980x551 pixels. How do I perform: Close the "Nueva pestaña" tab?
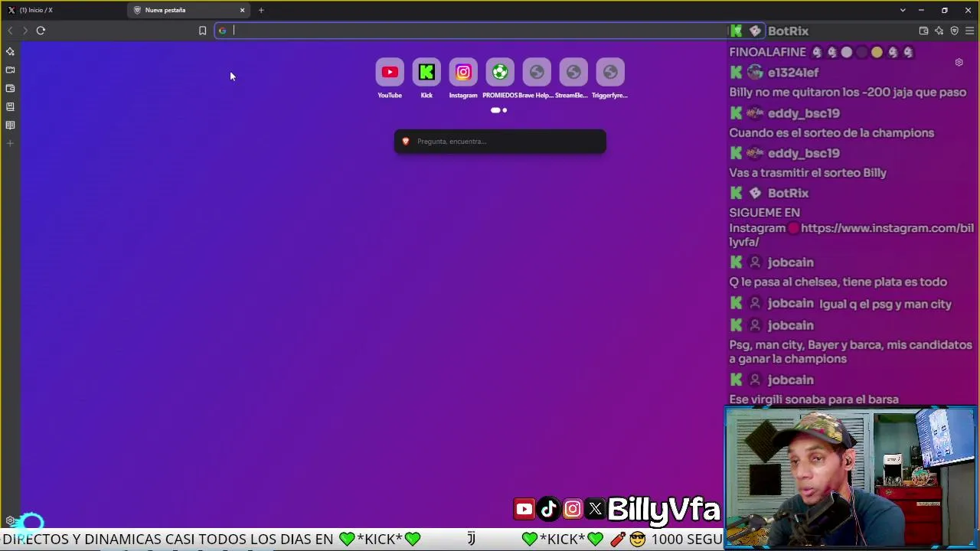tap(243, 10)
